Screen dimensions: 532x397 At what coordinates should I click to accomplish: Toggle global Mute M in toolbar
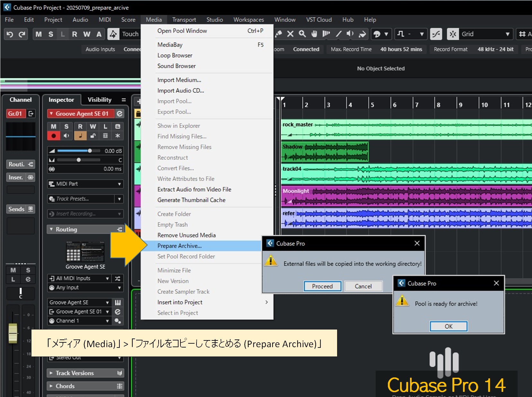click(x=39, y=34)
